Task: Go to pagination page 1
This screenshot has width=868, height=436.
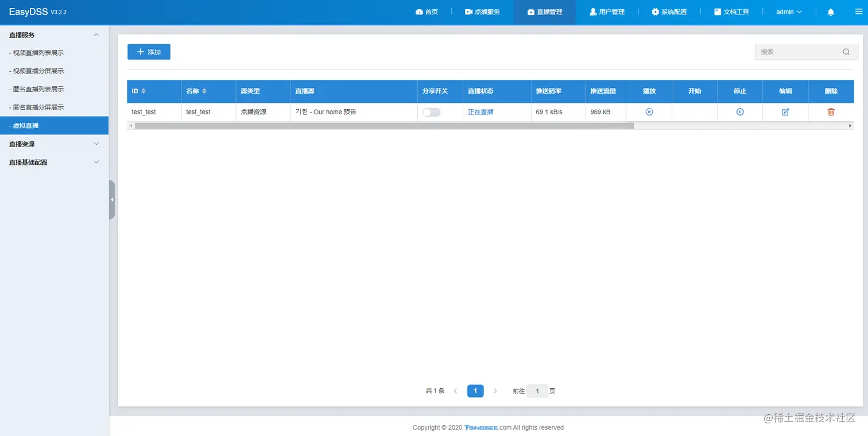Action: point(475,391)
